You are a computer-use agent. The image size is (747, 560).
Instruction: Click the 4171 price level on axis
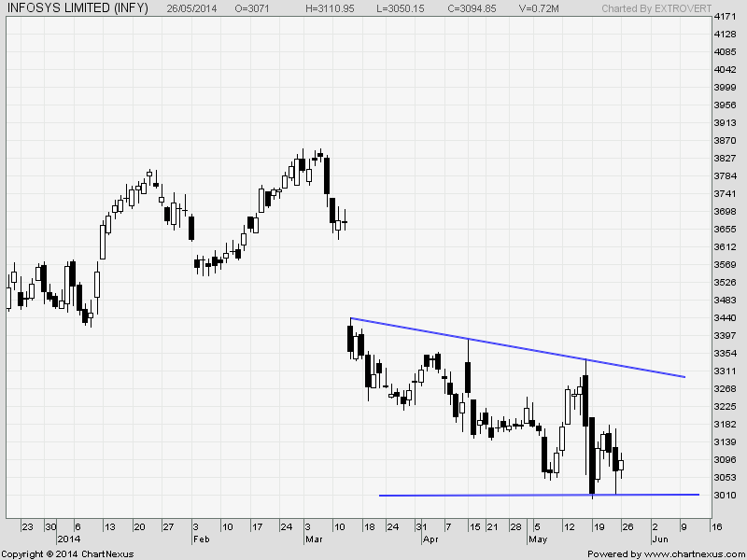(726, 18)
